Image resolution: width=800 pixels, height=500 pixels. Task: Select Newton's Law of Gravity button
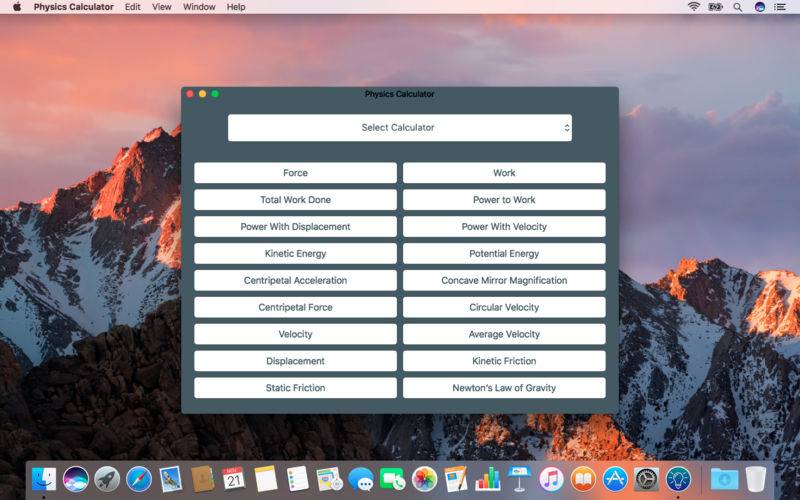pyautogui.click(x=504, y=388)
